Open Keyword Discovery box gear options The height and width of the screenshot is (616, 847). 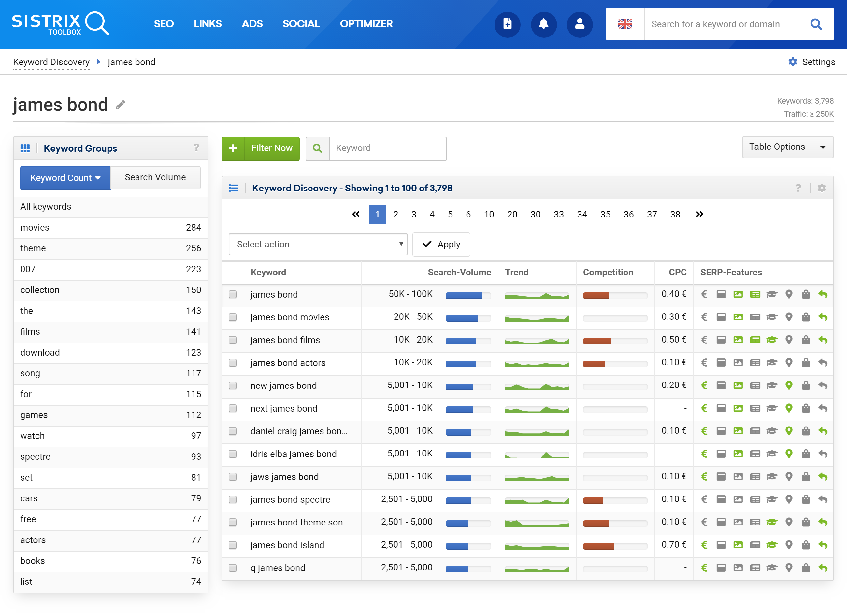(x=822, y=188)
